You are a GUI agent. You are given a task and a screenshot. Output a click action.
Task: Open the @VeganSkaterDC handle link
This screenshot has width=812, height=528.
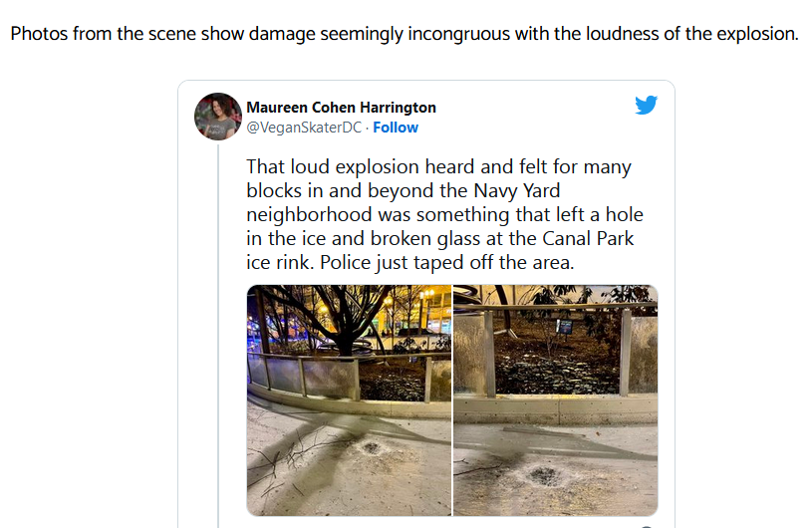coord(304,128)
